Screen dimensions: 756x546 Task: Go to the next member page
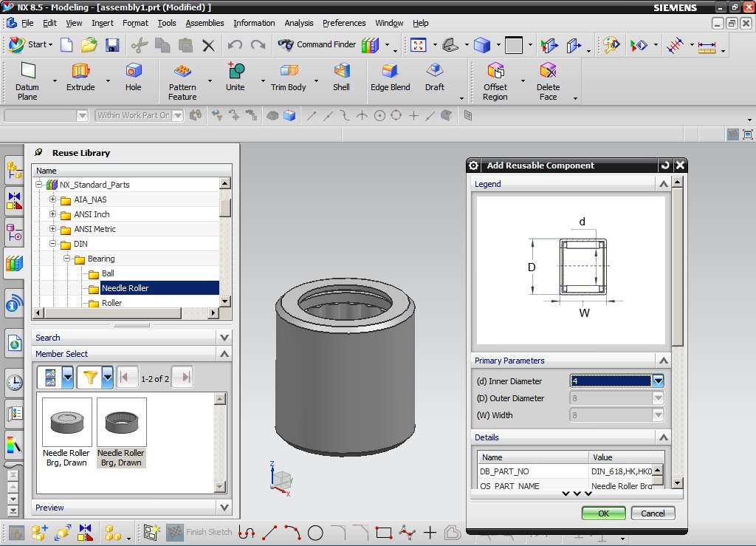click(x=183, y=378)
